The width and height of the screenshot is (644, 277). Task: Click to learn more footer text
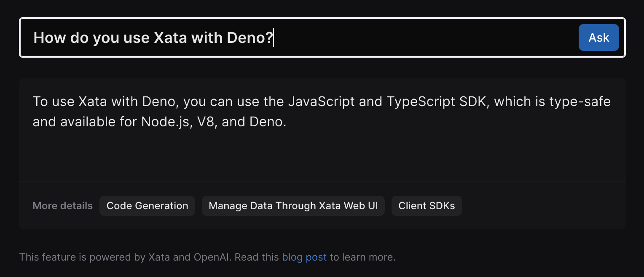362,257
